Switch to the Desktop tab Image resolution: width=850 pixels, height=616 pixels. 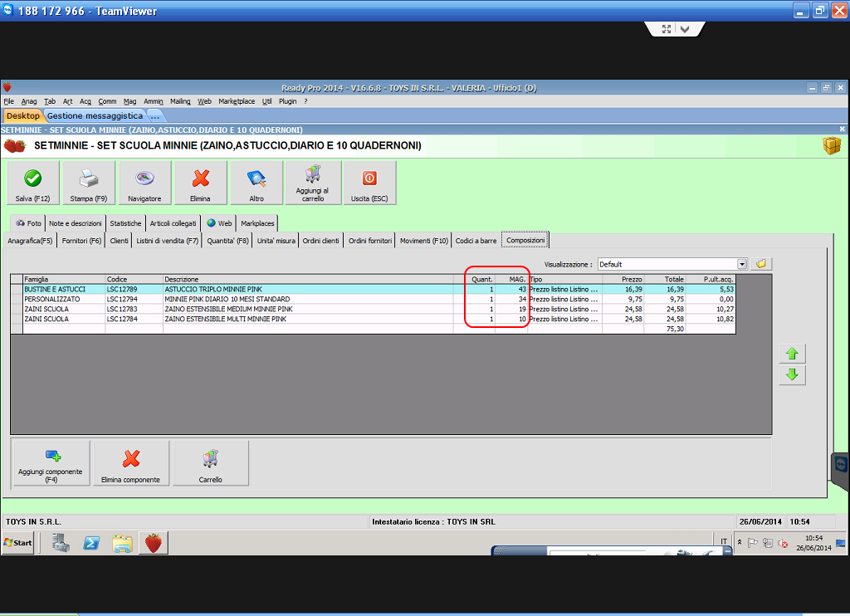[x=22, y=115]
